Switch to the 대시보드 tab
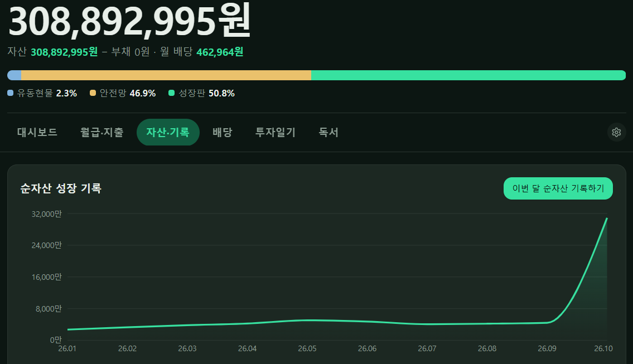The width and height of the screenshot is (633, 364). [x=37, y=132]
